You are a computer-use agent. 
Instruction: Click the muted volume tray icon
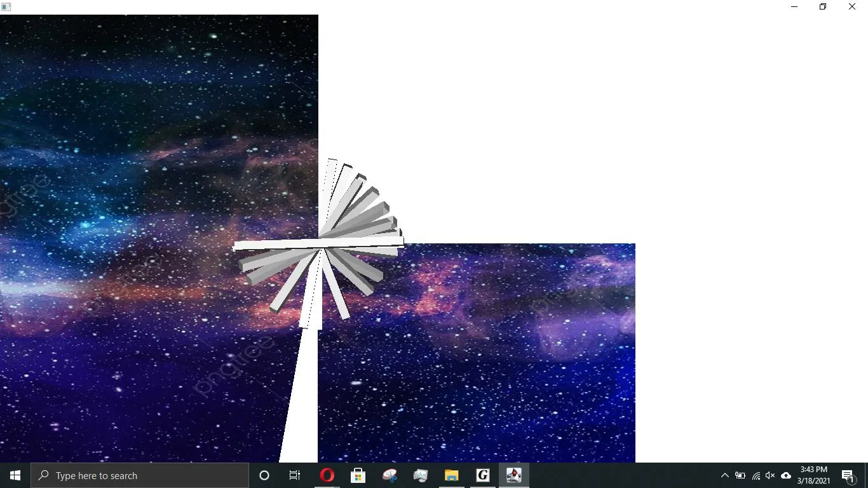pos(770,475)
